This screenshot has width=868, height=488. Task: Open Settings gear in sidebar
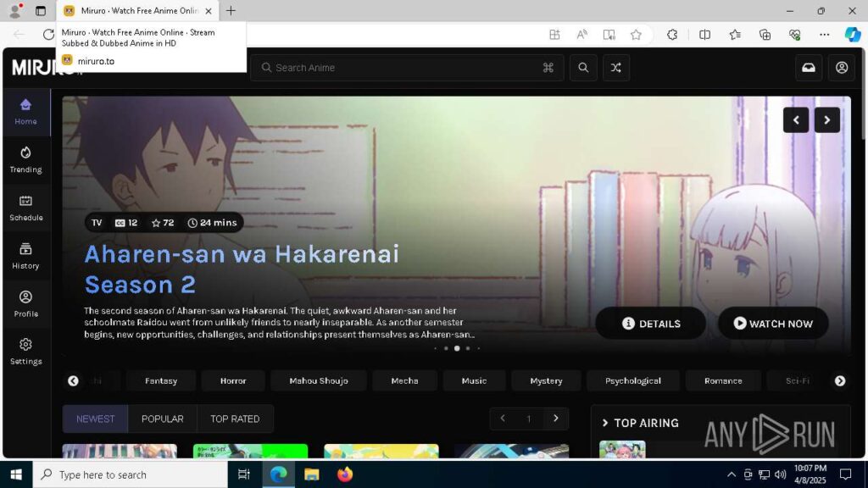click(25, 352)
